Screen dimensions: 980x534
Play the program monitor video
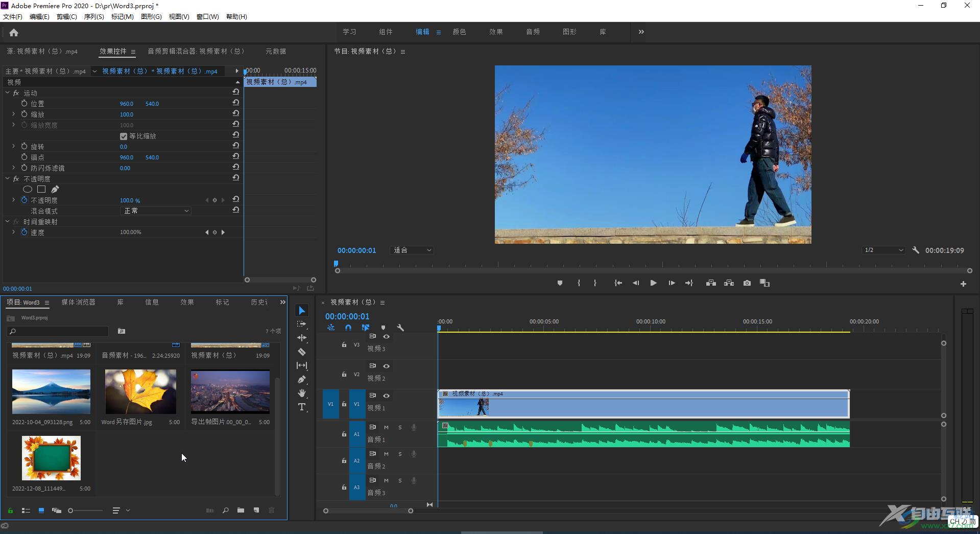[653, 283]
